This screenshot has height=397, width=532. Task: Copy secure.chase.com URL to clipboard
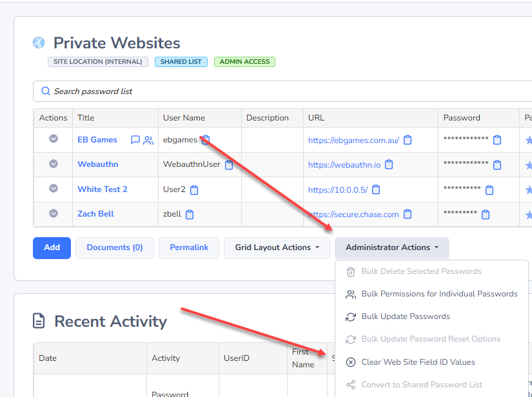[x=408, y=214]
